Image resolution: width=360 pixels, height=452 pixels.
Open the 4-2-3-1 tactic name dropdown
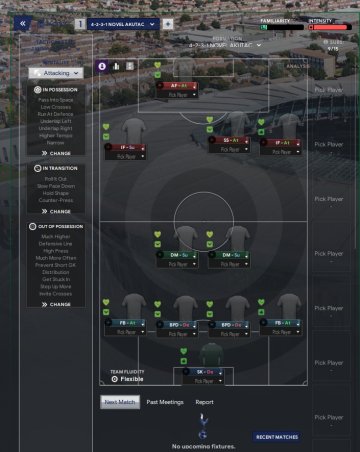(123, 24)
